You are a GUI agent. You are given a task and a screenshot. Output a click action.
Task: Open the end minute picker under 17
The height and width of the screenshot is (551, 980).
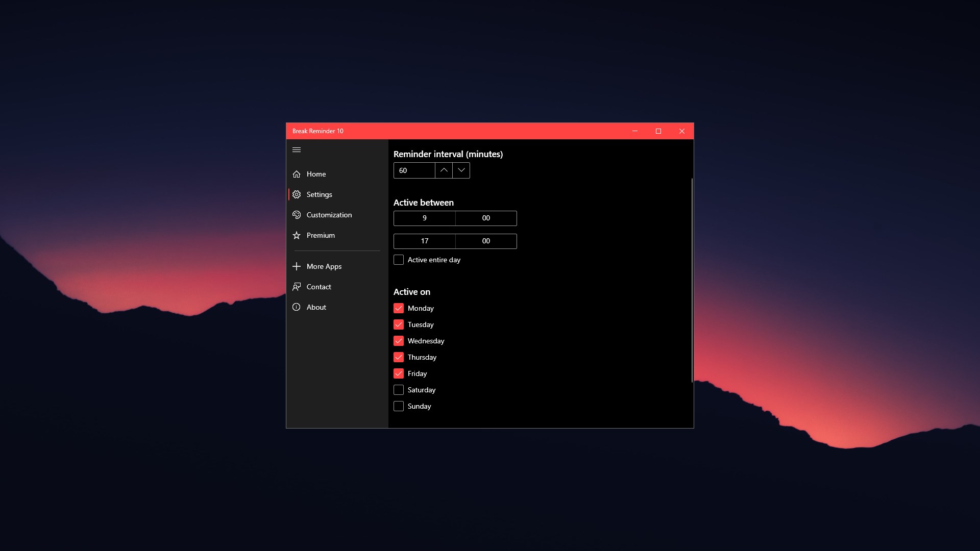[486, 241]
